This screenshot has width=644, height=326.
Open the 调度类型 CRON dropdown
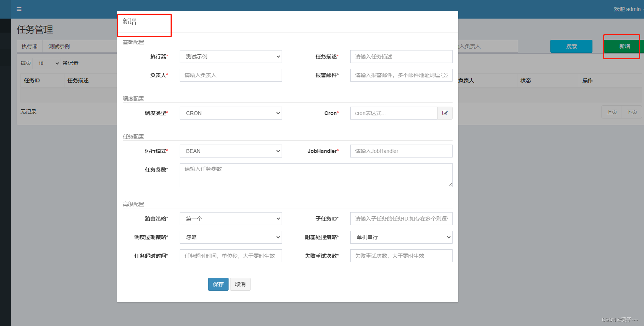click(230, 113)
